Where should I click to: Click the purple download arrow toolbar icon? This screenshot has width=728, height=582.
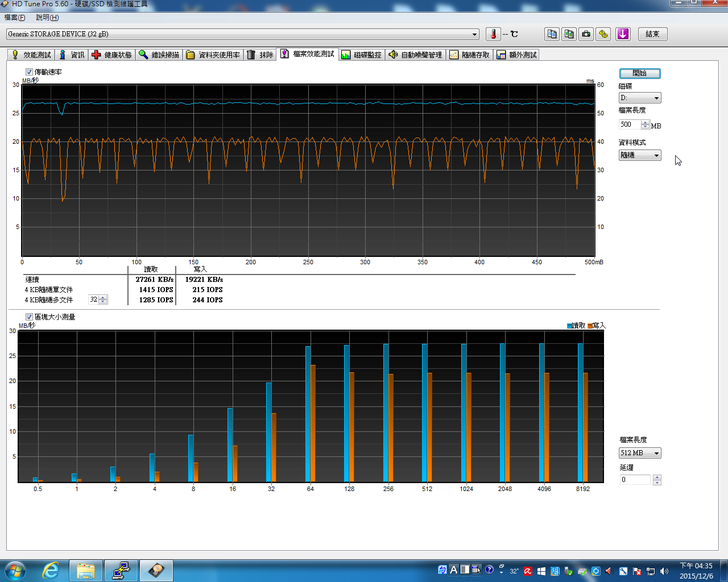(x=622, y=33)
